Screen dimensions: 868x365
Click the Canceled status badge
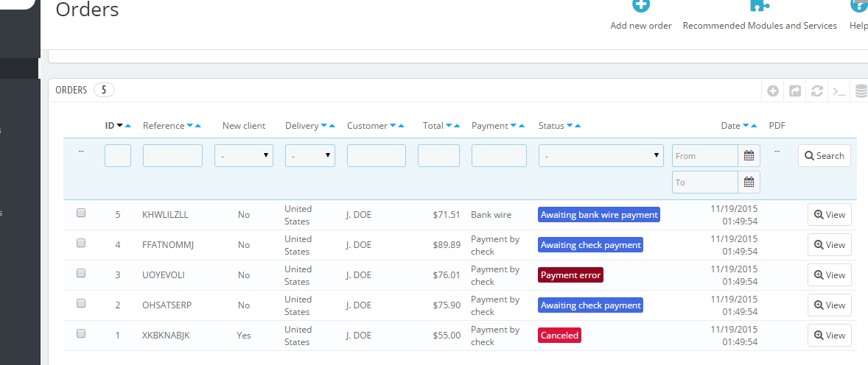pyautogui.click(x=560, y=335)
